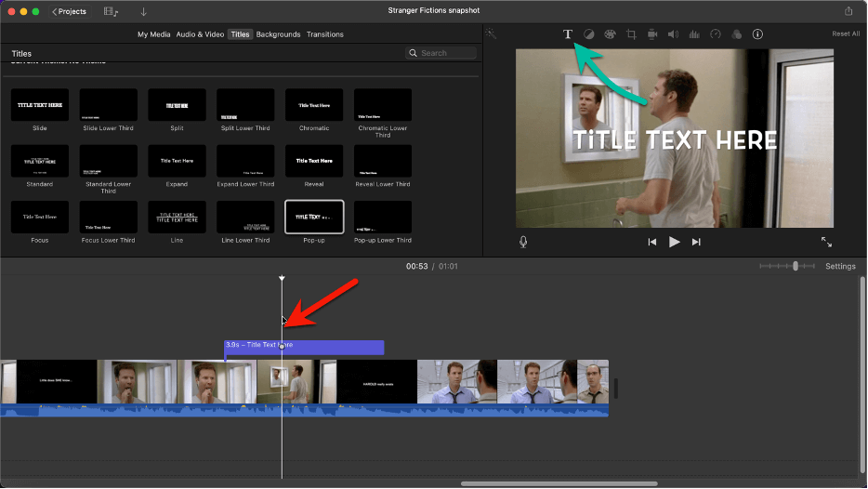Reset All adjustments
Screen dimensions: 868x489
click(846, 33)
